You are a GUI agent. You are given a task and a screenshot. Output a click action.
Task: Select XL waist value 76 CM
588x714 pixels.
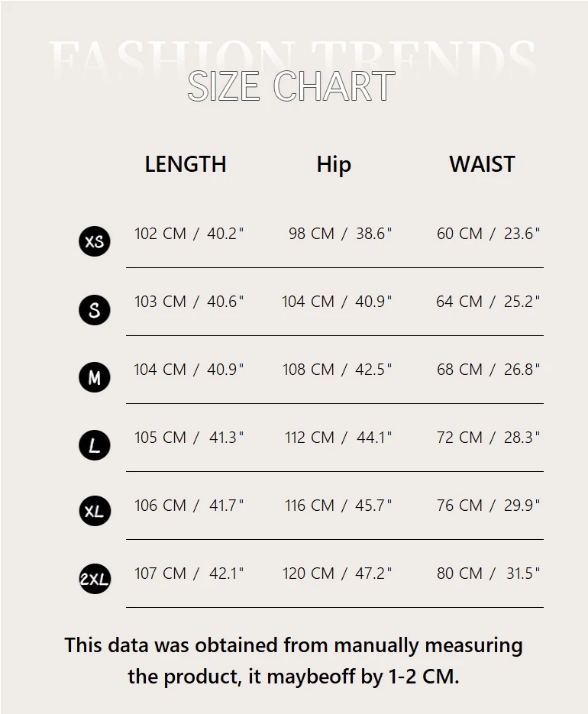(459, 505)
